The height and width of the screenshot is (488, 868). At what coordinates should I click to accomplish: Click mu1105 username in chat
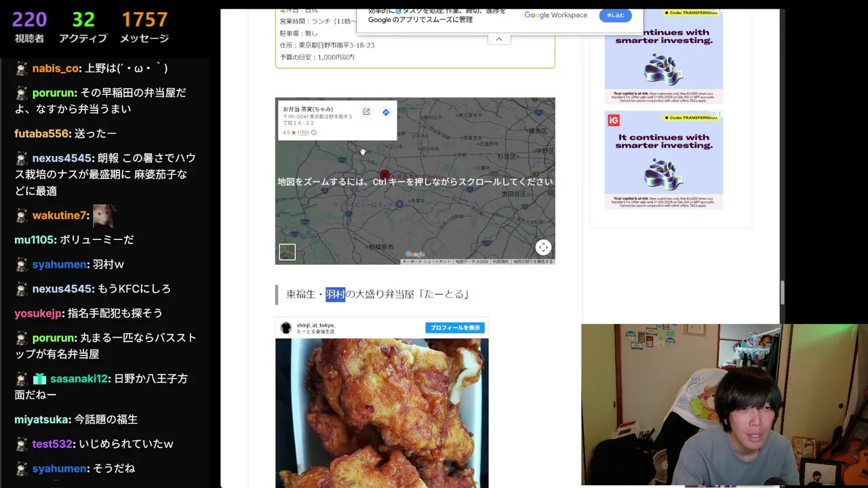point(34,240)
